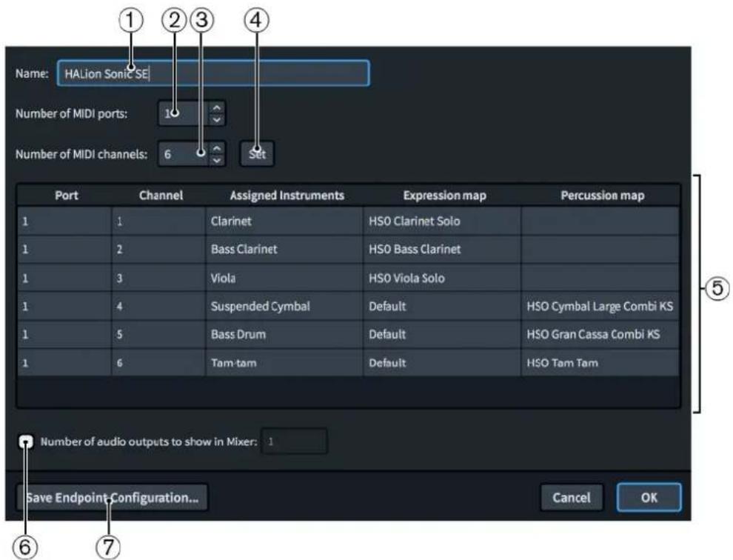Decrease the number of MIDI channels
733x560 pixels.
[216, 159]
